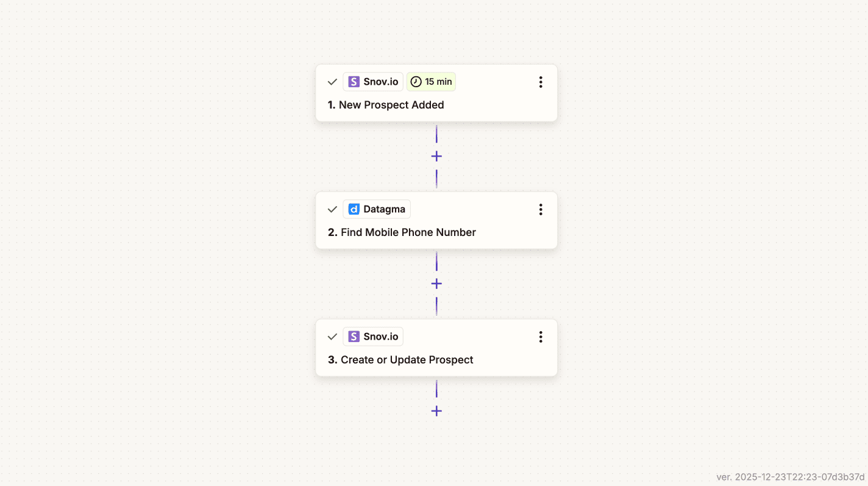The width and height of the screenshot is (868, 486).
Task: Click the Snov.io icon in step 1
Action: coord(354,82)
